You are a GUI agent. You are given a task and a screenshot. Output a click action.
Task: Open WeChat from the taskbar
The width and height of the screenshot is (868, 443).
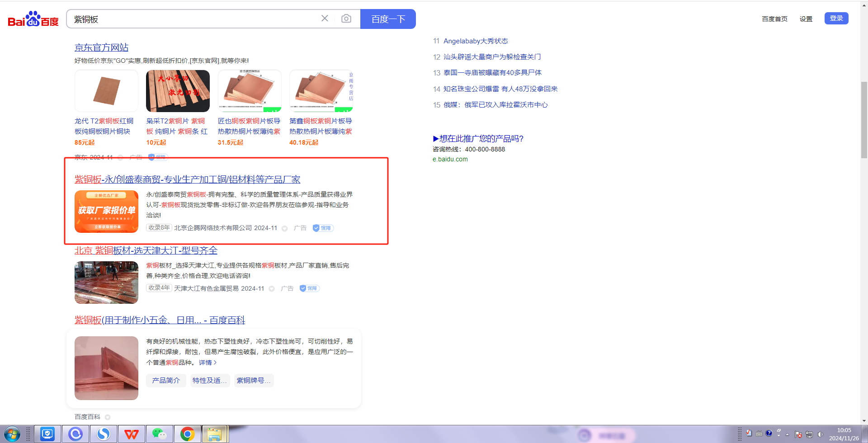point(159,434)
